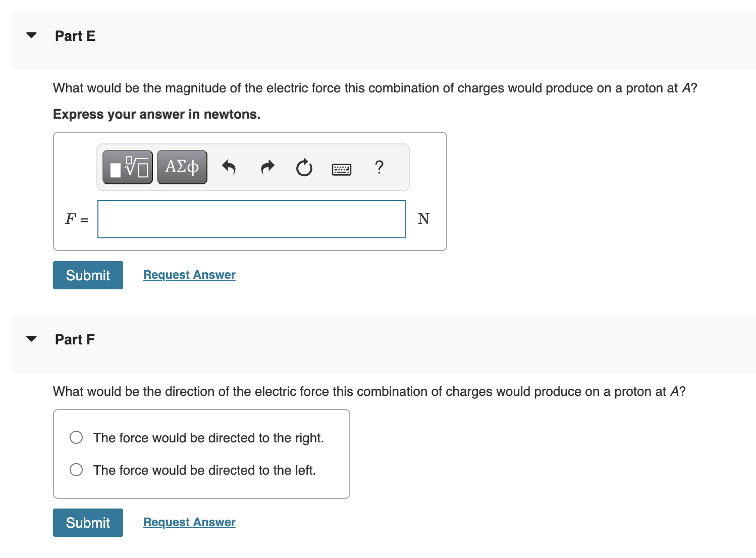756x558 pixels.
Task: Open the math templates palette in equation toolbar
Action: pyautogui.click(x=127, y=167)
